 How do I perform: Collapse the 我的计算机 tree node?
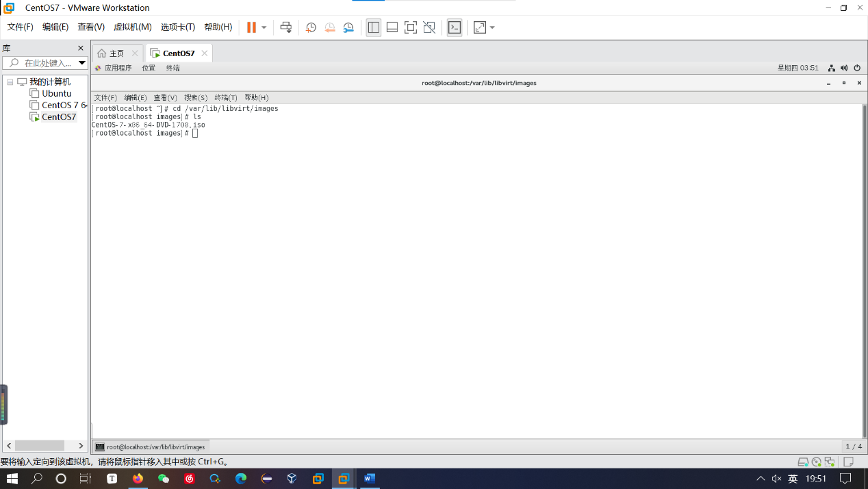click(10, 82)
